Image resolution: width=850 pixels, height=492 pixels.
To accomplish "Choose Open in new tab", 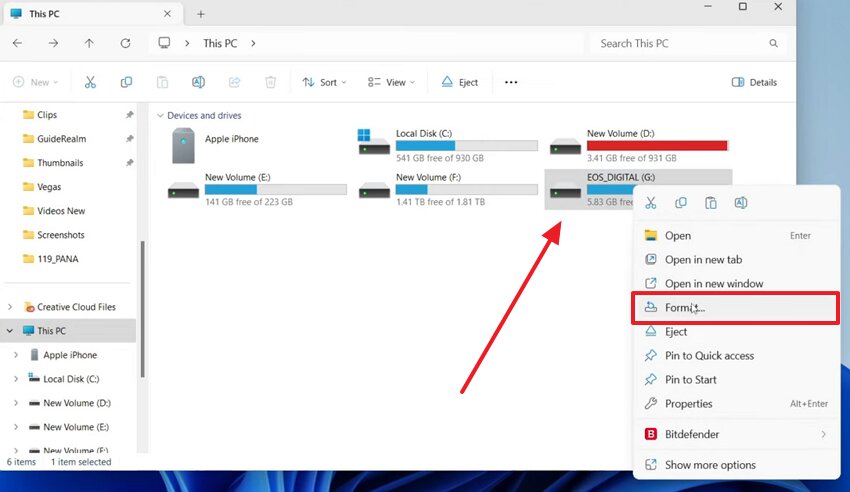I will click(736, 260).
